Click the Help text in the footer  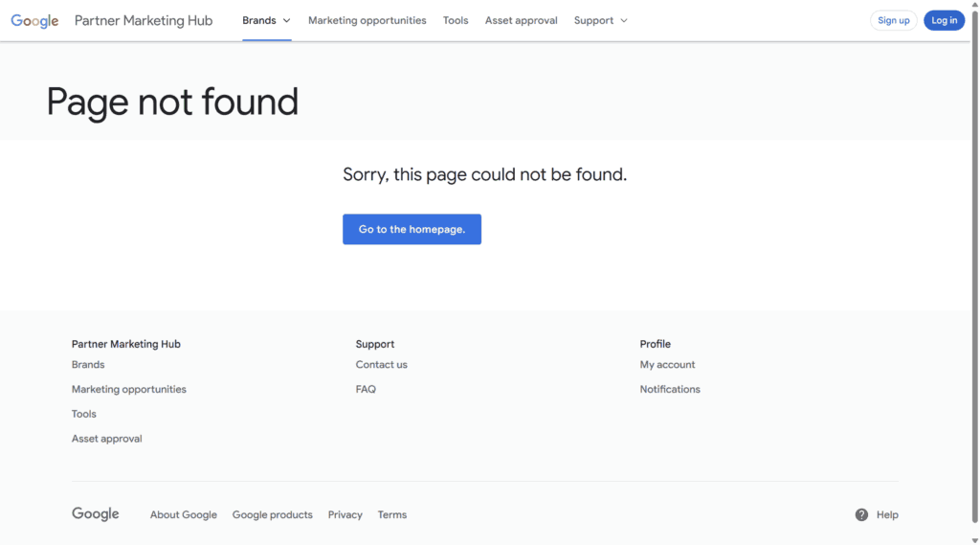tap(887, 515)
